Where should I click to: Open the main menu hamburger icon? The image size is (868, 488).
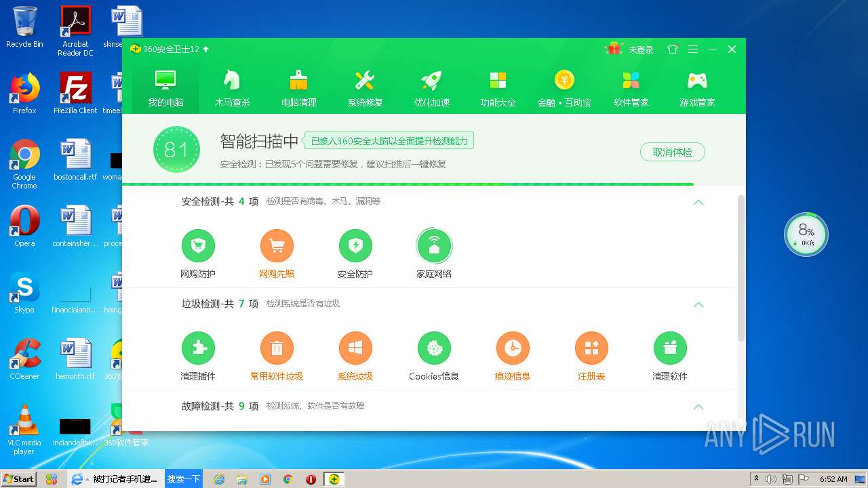692,49
